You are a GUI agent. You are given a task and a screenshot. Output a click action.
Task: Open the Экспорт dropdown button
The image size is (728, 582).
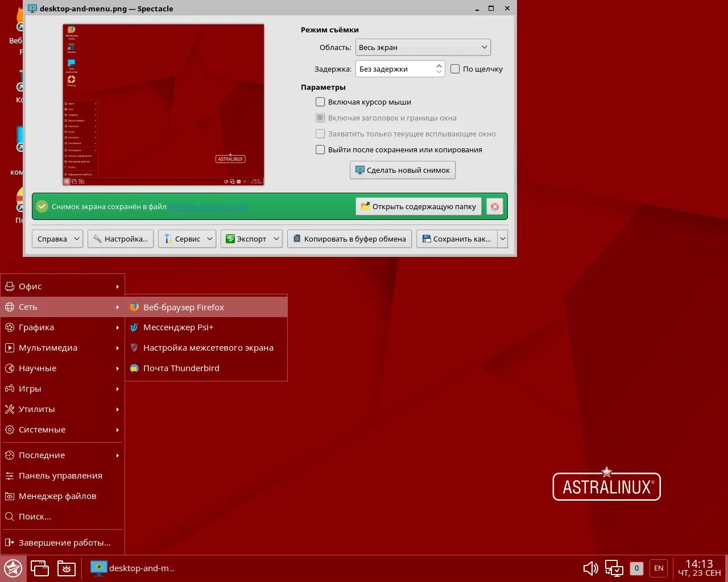pyautogui.click(x=251, y=239)
